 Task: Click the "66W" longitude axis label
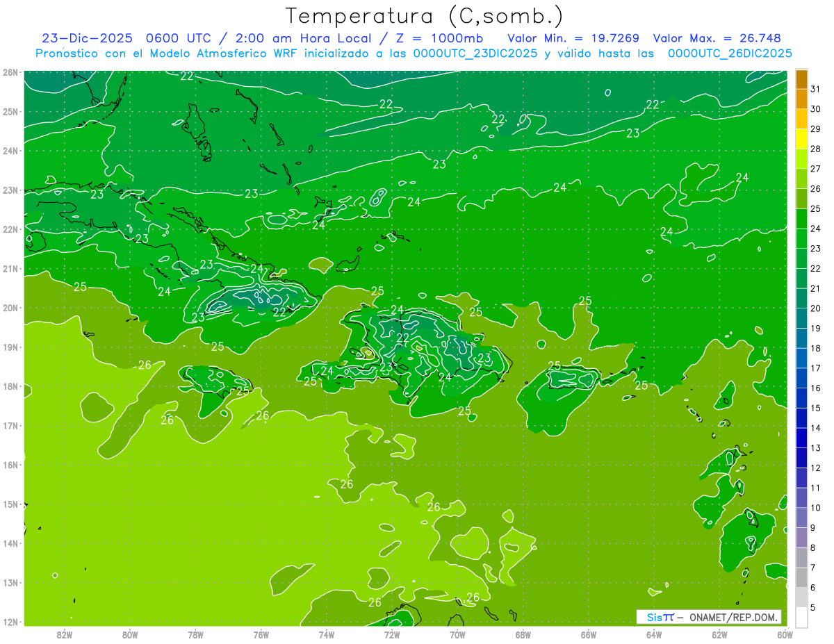(x=589, y=635)
